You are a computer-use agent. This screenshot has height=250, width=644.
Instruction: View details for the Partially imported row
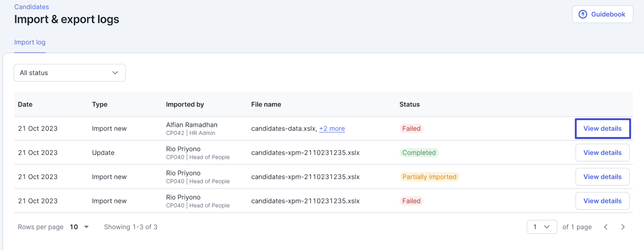point(602,177)
